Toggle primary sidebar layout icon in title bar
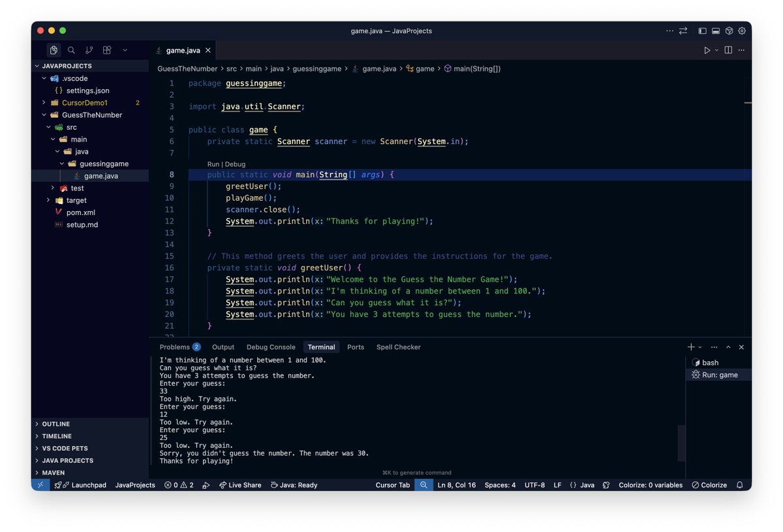The height and width of the screenshot is (532, 783). coord(703,31)
